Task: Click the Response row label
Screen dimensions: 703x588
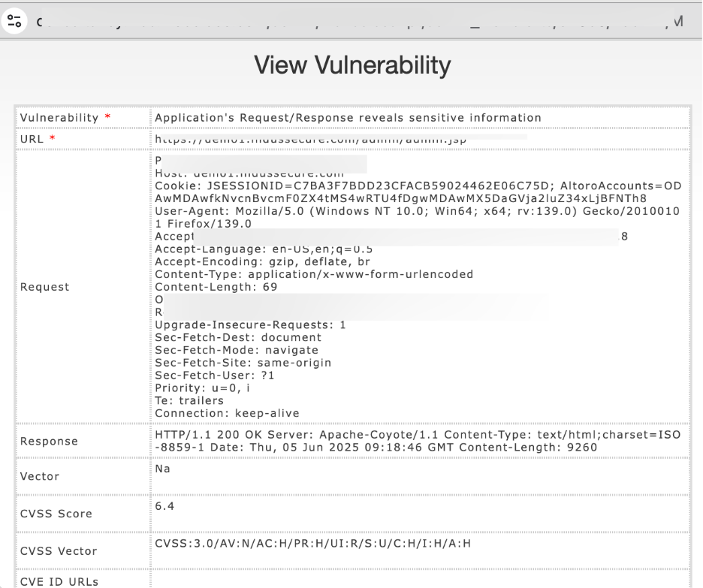Action: pos(49,442)
